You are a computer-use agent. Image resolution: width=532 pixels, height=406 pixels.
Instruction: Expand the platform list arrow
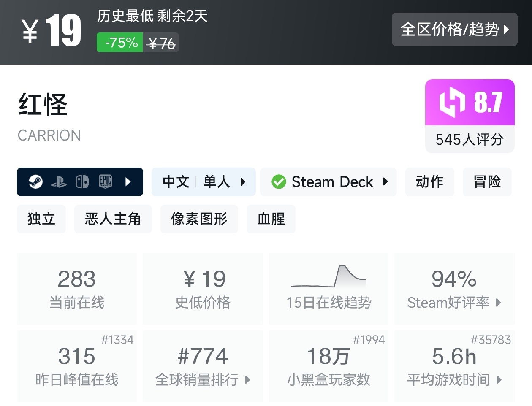[128, 182]
